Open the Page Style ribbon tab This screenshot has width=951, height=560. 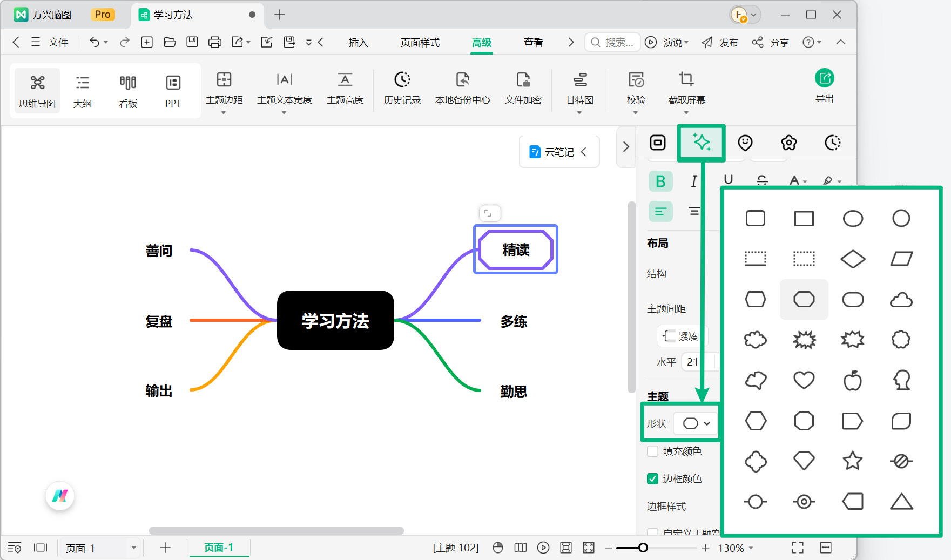[x=420, y=42]
